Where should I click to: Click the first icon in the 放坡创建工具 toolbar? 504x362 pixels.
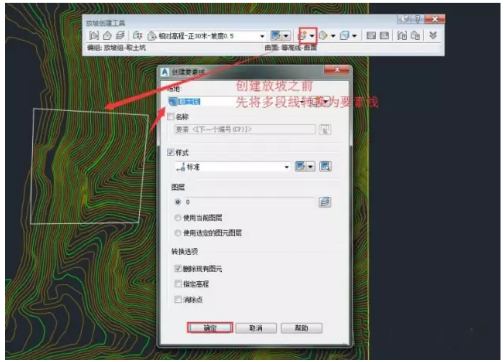[x=94, y=35]
